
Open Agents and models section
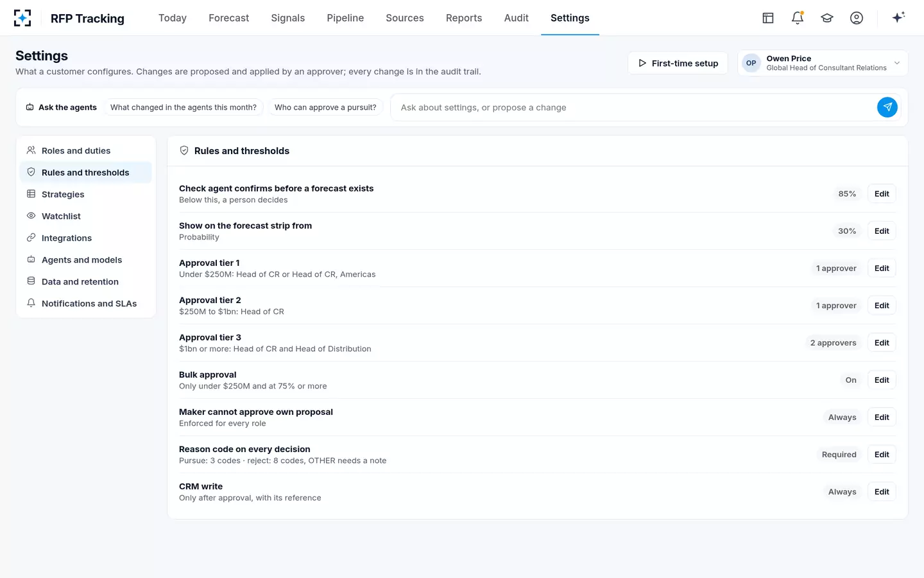pos(86,259)
